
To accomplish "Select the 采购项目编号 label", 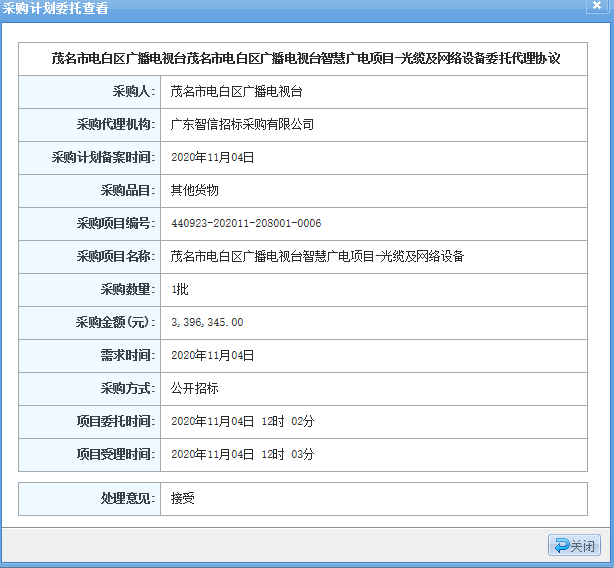I will click(116, 224).
